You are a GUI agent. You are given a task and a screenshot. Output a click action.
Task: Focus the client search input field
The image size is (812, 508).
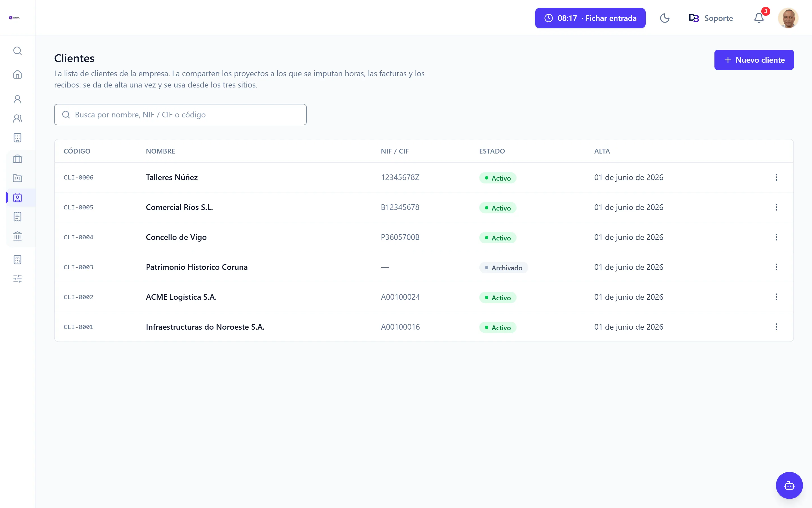pos(180,115)
